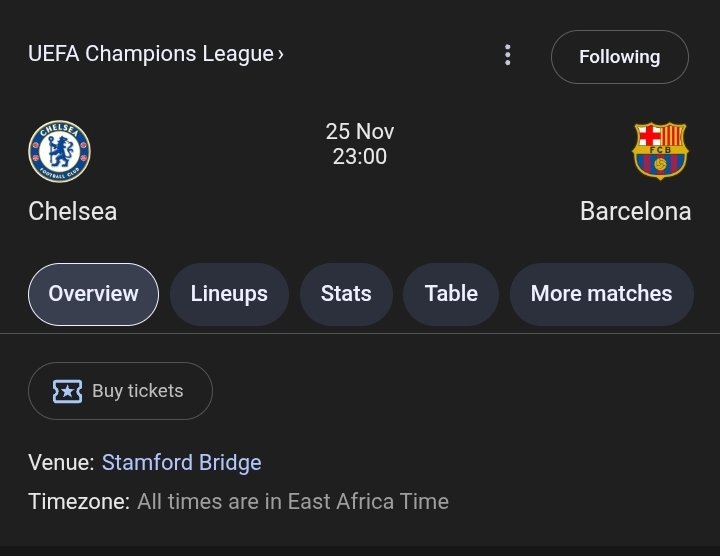Image resolution: width=720 pixels, height=556 pixels.
Task: Open the three-dot more options menu
Action: click(x=508, y=56)
